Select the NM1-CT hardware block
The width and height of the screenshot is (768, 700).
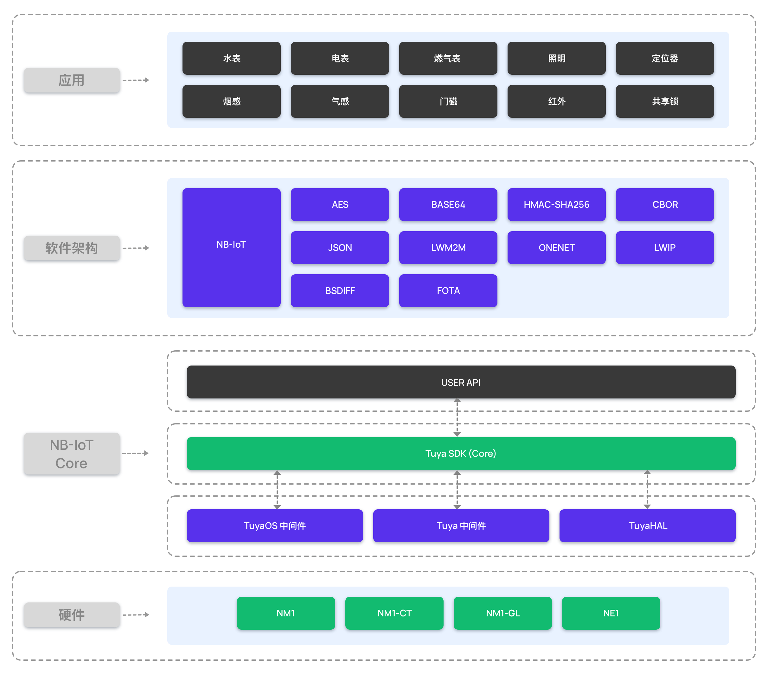click(394, 613)
